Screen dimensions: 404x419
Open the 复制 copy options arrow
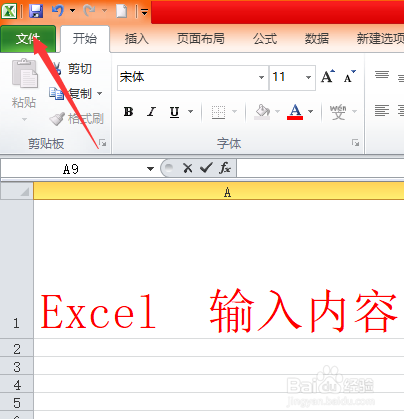[100, 94]
